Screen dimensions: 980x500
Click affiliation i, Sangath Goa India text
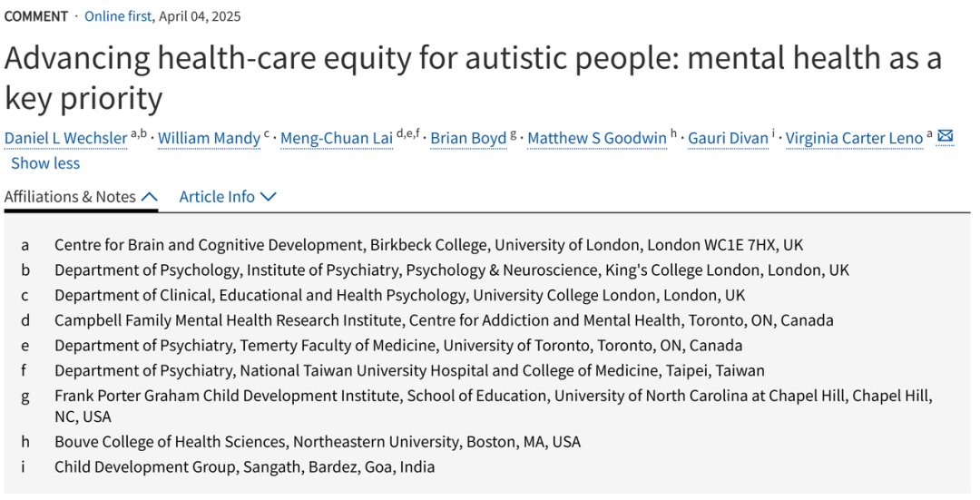[x=244, y=466]
